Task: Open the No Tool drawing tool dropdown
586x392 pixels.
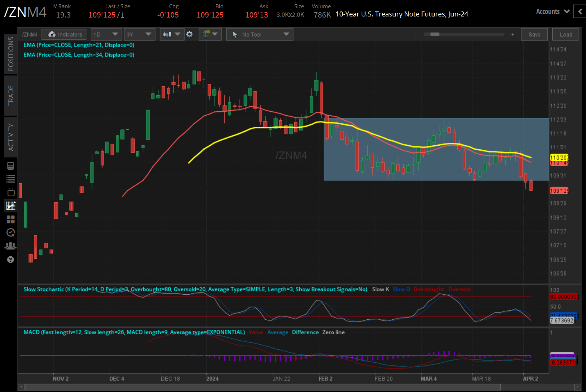Action: click(259, 34)
